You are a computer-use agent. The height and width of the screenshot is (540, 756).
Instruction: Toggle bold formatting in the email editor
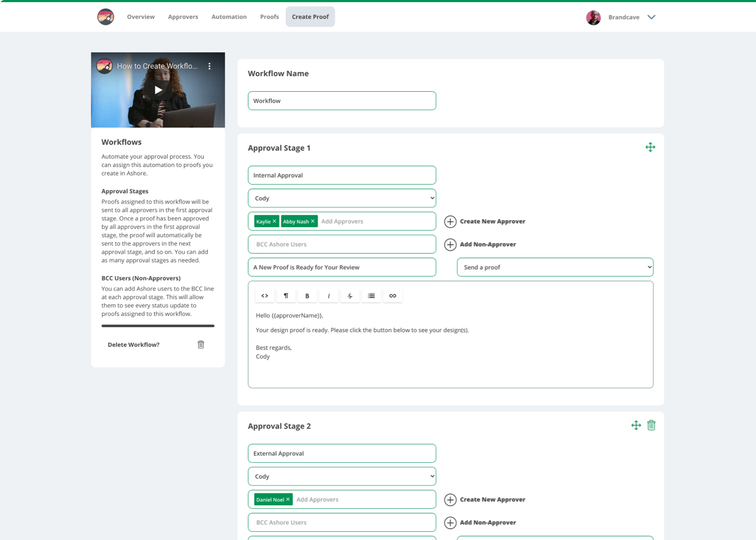click(x=307, y=295)
